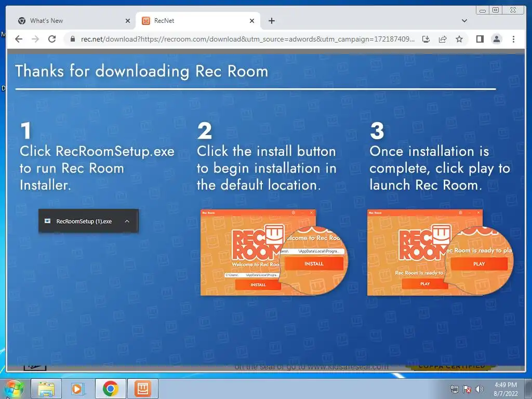Open the Windows Start menu
Screen dimensions: 532x399
point(14,389)
